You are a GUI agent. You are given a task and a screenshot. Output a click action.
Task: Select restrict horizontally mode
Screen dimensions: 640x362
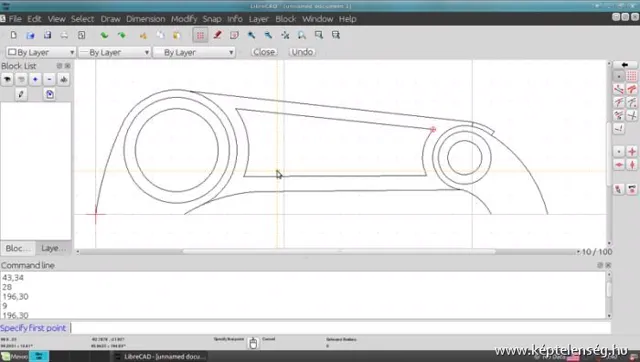click(619, 165)
